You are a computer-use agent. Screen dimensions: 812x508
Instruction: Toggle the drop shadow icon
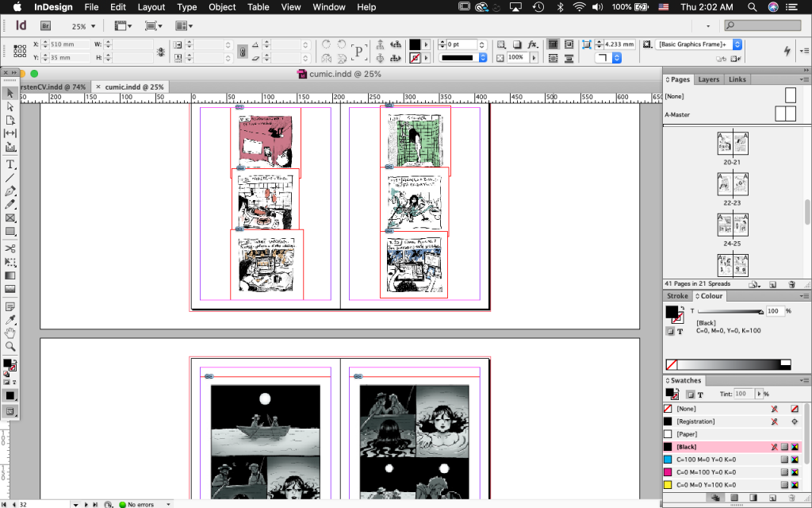pyautogui.click(x=517, y=44)
